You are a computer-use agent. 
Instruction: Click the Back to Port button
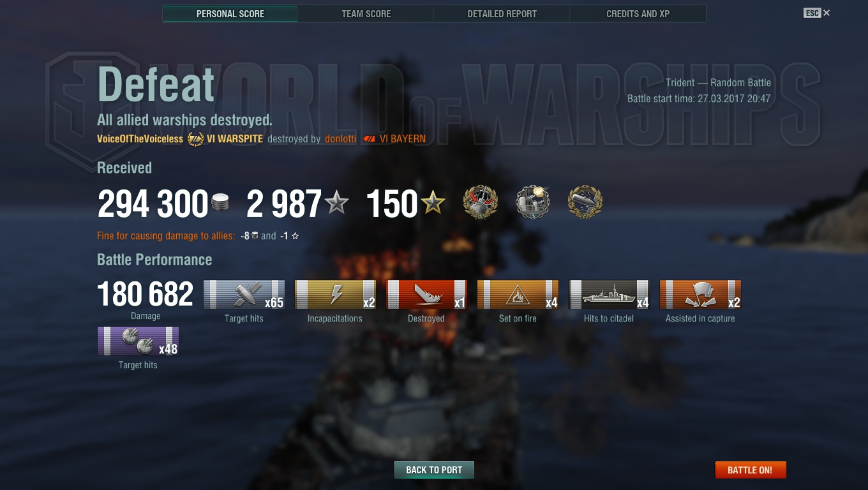coord(434,470)
